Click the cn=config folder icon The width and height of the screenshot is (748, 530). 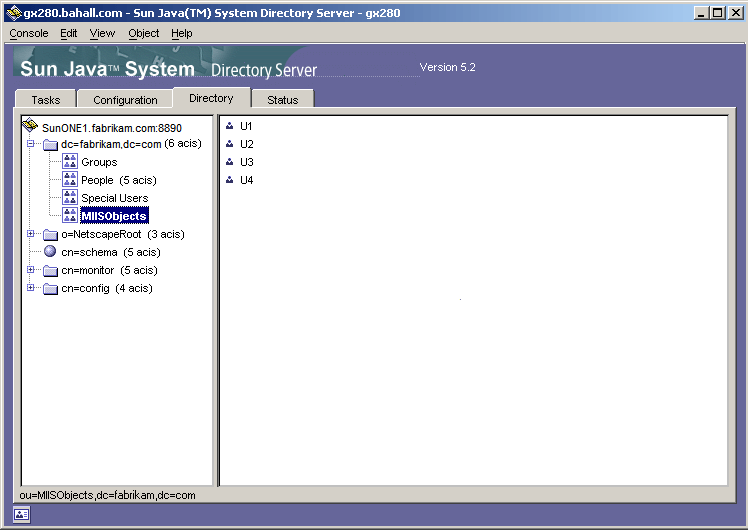point(50,289)
